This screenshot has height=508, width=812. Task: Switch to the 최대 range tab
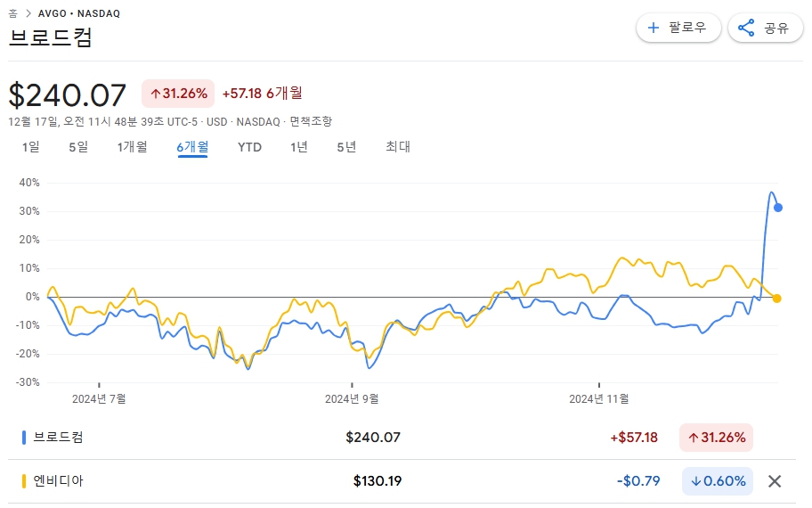pos(398,147)
